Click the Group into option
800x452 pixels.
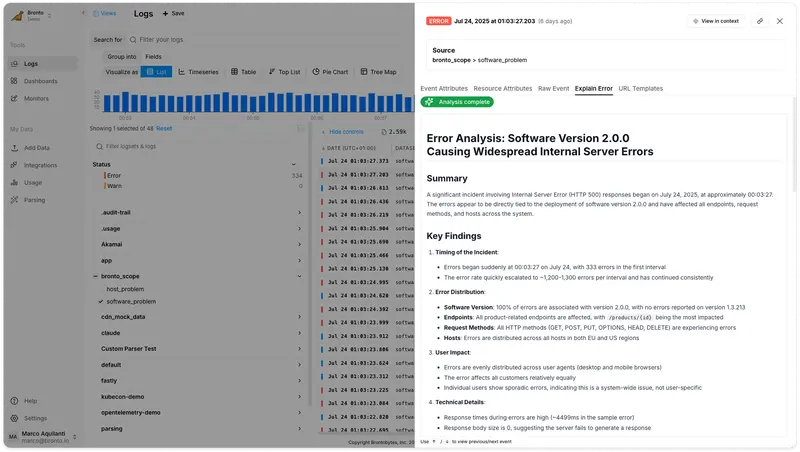tap(121, 57)
